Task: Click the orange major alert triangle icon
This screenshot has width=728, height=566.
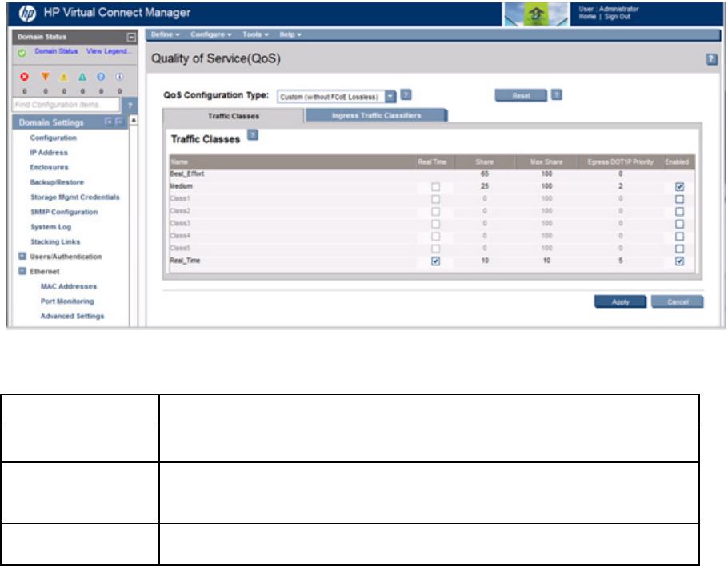Action: point(46,79)
